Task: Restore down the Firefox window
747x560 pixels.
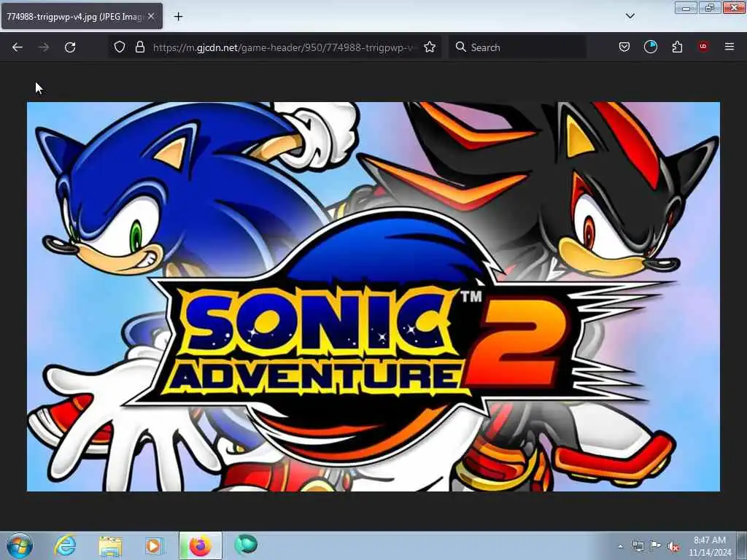Action: click(709, 8)
